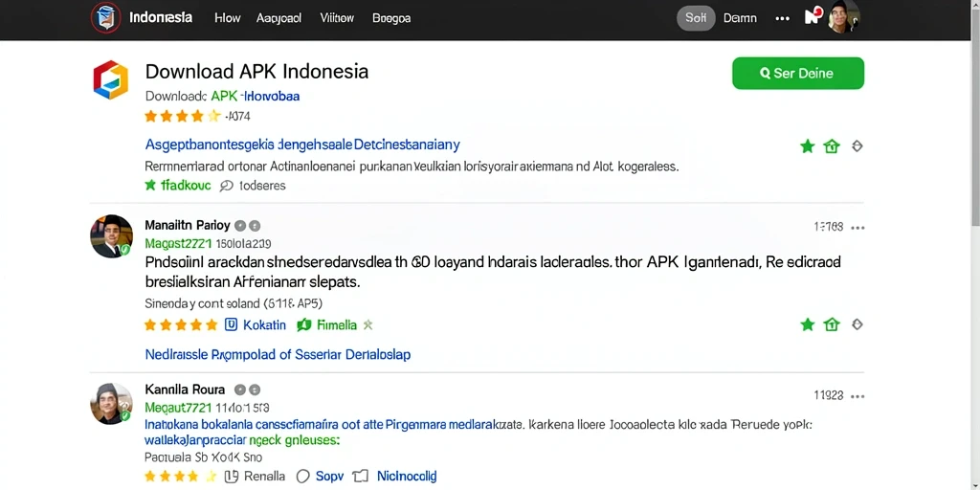Screen dimensions: 980x490
Task: Click the Fimelia thumbs-up icon
Action: 304,324
